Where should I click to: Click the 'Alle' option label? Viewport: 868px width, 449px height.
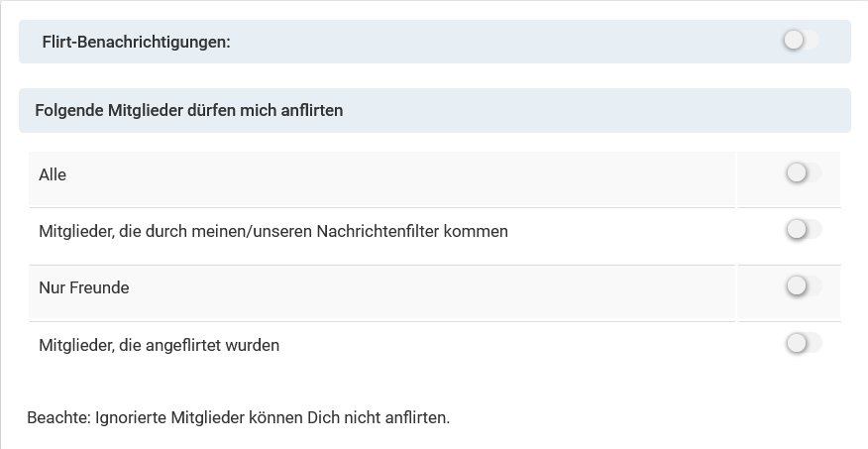coord(53,174)
